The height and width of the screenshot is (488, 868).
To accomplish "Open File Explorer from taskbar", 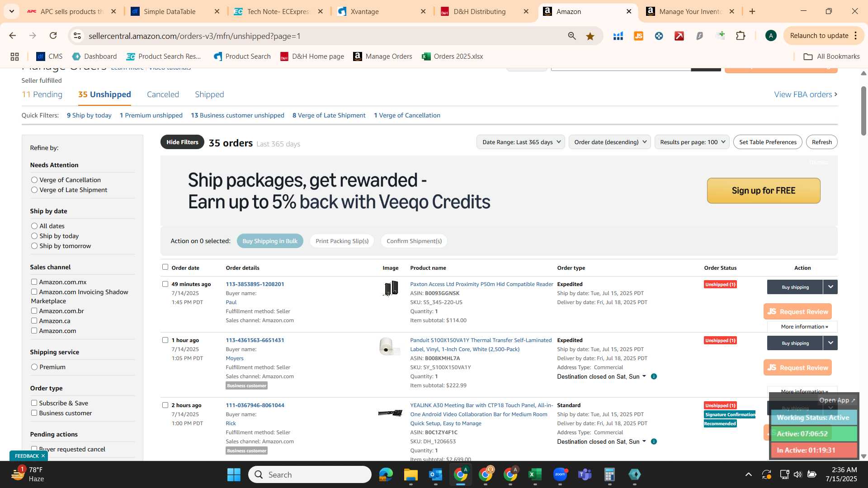I will tap(410, 474).
